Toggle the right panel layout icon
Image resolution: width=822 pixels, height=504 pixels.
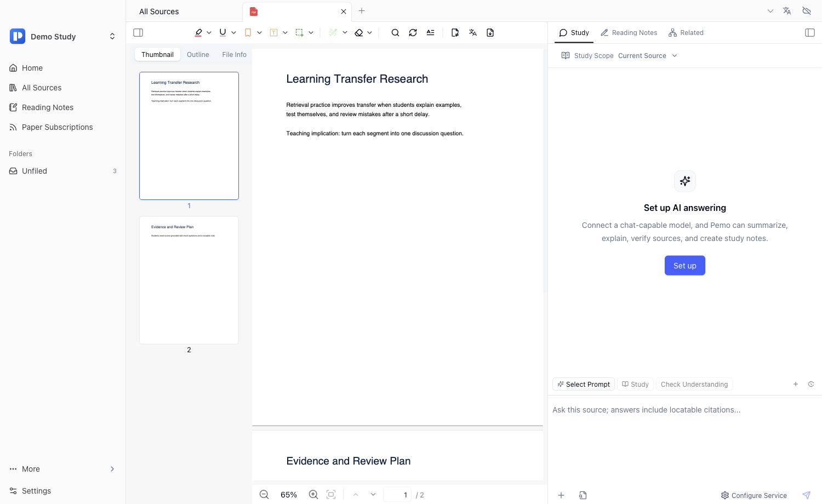click(810, 33)
